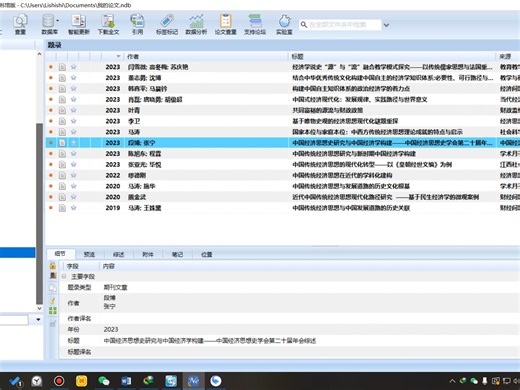This screenshot has height=390, width=520.
Task: Open the 标签标记 tag marking tool
Action: point(167,24)
